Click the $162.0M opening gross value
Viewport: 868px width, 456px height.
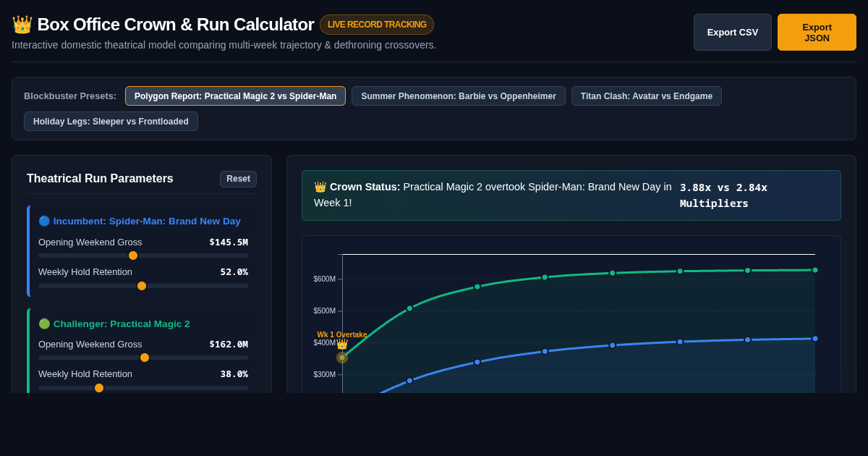click(229, 345)
